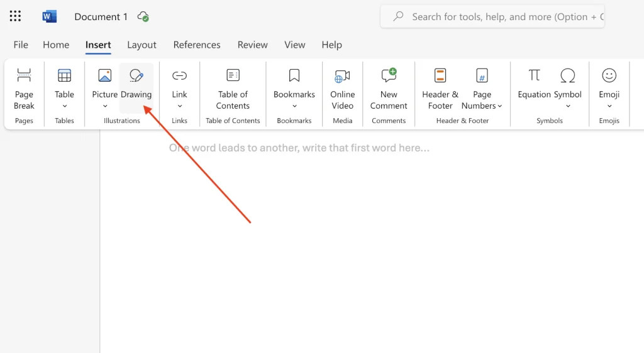The width and height of the screenshot is (644, 353).
Task: Switch to the References tab
Action: click(x=197, y=45)
